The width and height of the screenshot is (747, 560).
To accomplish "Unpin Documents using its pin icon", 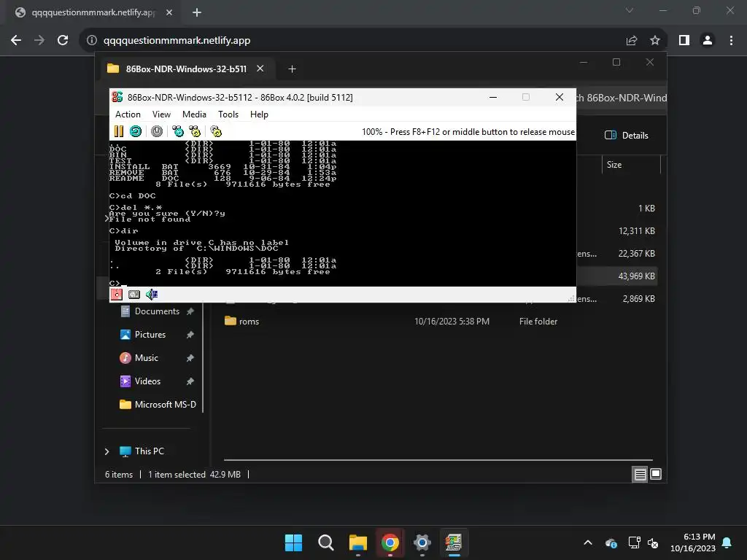I will (x=190, y=311).
